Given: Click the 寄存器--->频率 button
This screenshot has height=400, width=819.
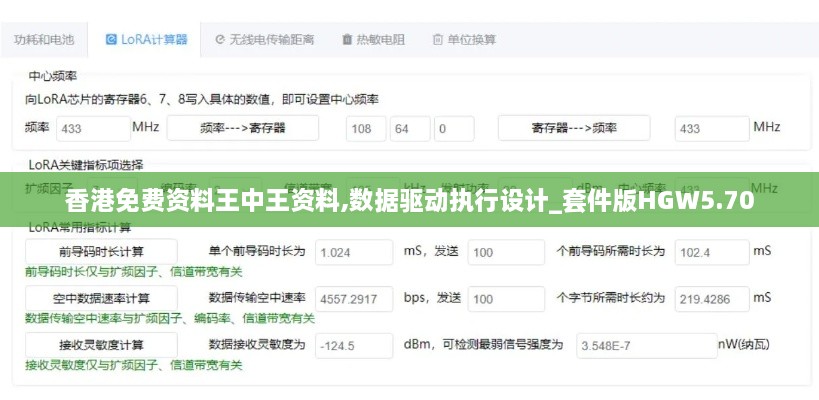Looking at the screenshot, I should coord(574,128).
